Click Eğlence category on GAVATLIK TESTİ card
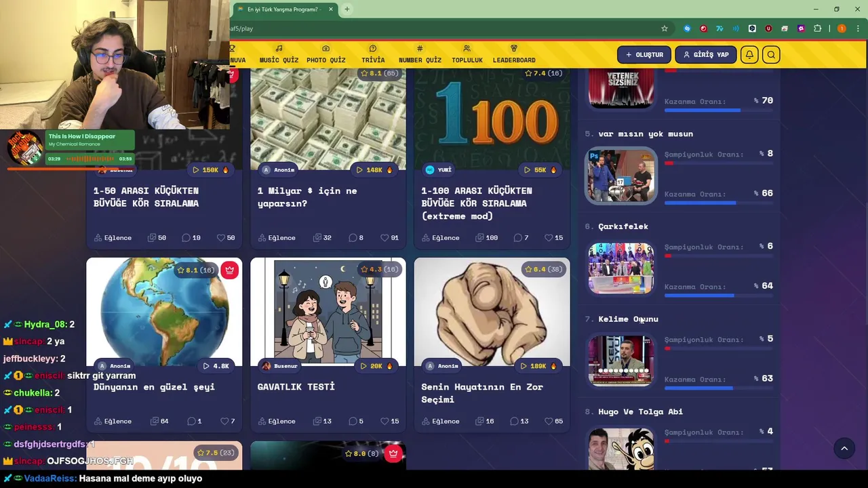868x488 pixels. (277, 422)
